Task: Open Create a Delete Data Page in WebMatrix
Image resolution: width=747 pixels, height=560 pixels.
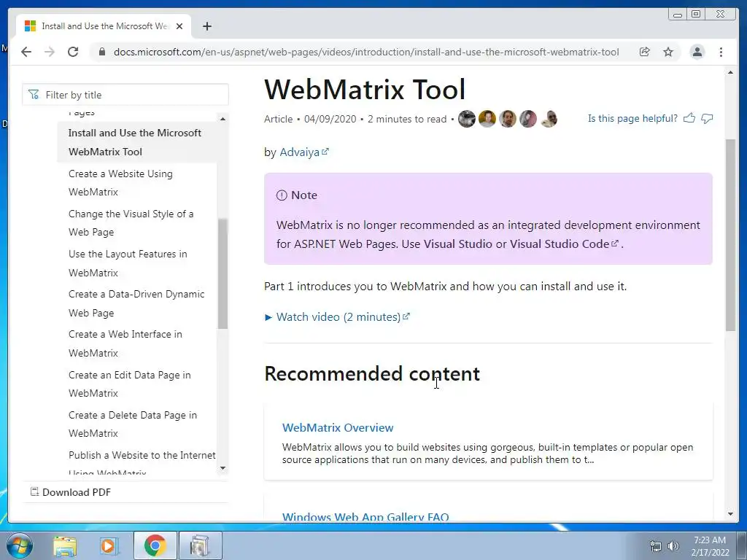Action: coord(133,424)
